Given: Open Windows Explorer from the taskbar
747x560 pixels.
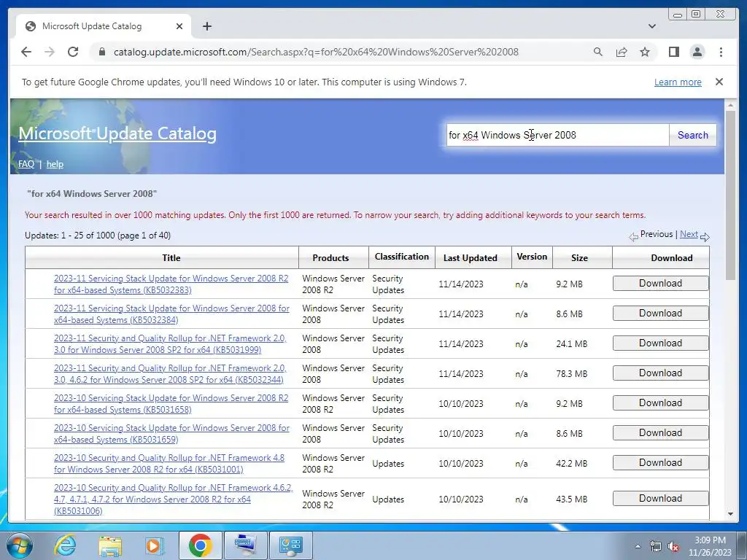Looking at the screenshot, I should (110, 545).
